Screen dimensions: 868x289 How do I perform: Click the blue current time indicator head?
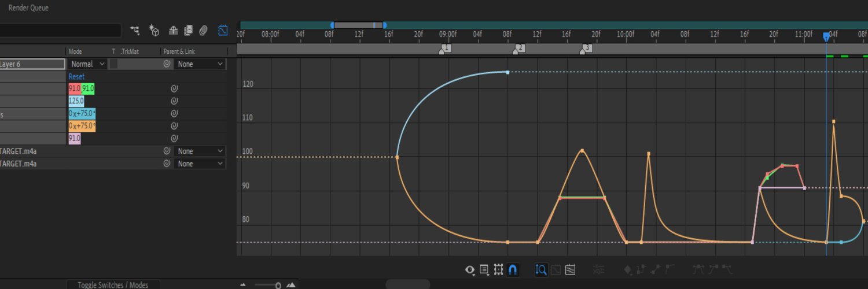click(826, 36)
